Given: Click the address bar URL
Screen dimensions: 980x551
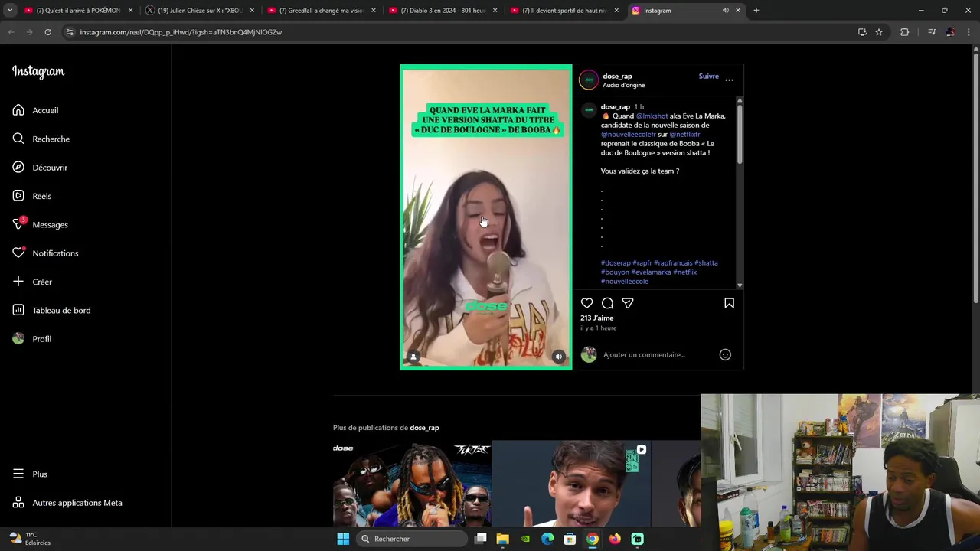Looking at the screenshot, I should [x=181, y=32].
